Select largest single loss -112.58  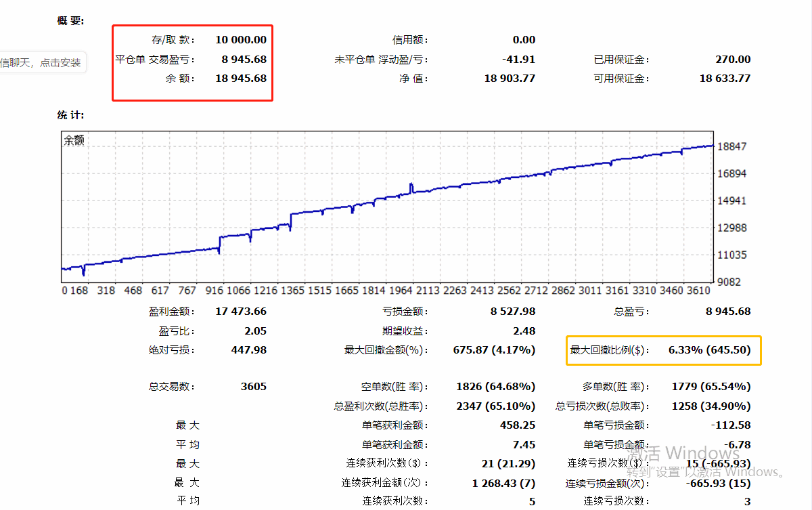731,425
